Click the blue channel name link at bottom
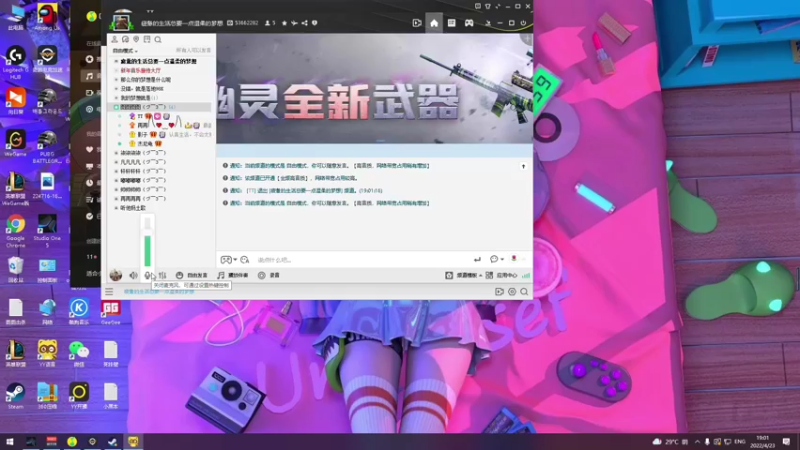Image resolution: width=800 pixels, height=450 pixels. click(159, 292)
